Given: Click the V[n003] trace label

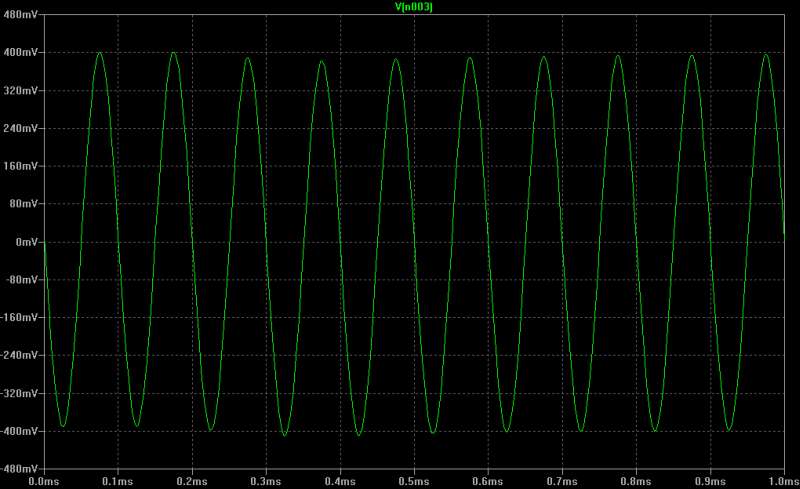Looking at the screenshot, I should click(x=414, y=7).
